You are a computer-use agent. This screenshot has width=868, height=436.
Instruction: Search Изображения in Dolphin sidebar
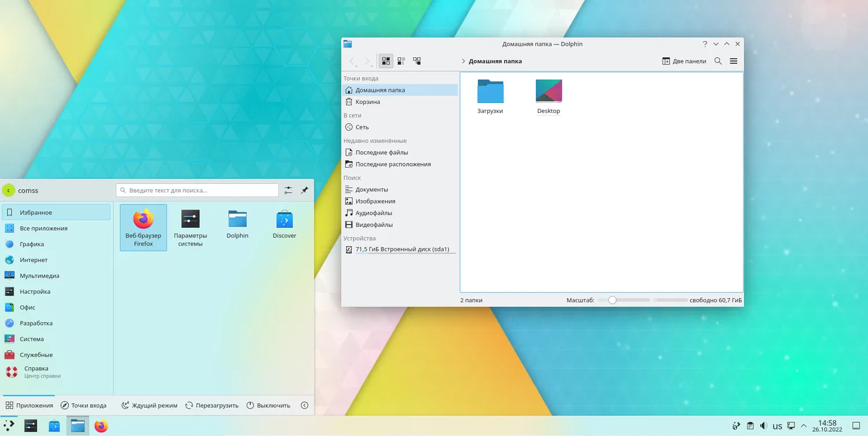click(x=400, y=201)
